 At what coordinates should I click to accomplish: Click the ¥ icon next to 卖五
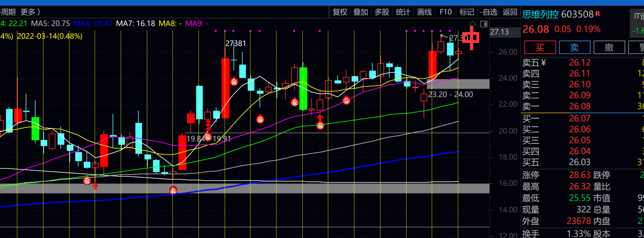(x=544, y=62)
